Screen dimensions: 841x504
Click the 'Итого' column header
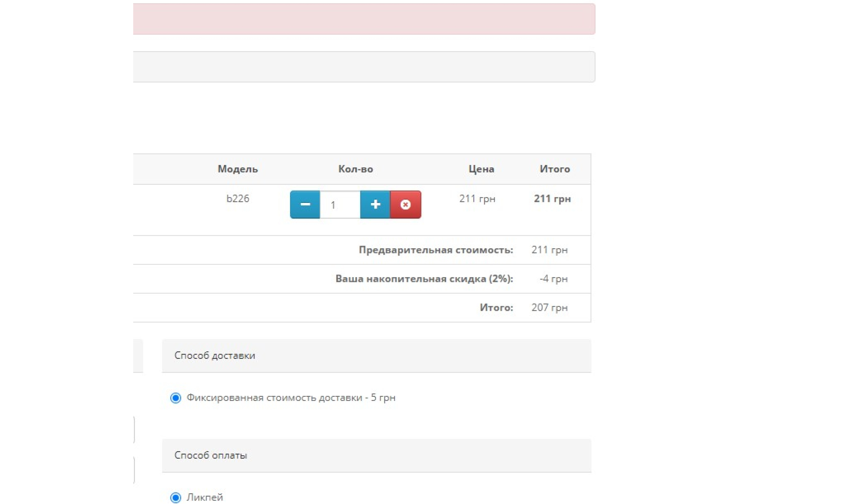click(554, 169)
